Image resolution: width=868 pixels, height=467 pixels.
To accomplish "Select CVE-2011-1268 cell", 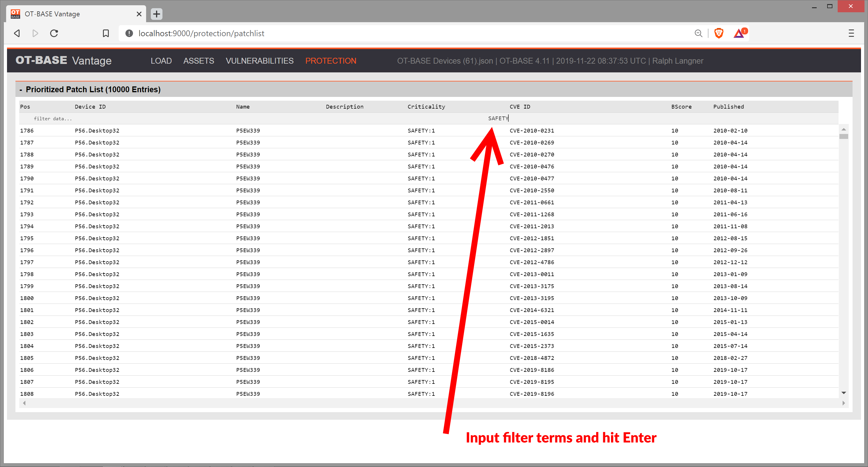I will click(x=532, y=215).
